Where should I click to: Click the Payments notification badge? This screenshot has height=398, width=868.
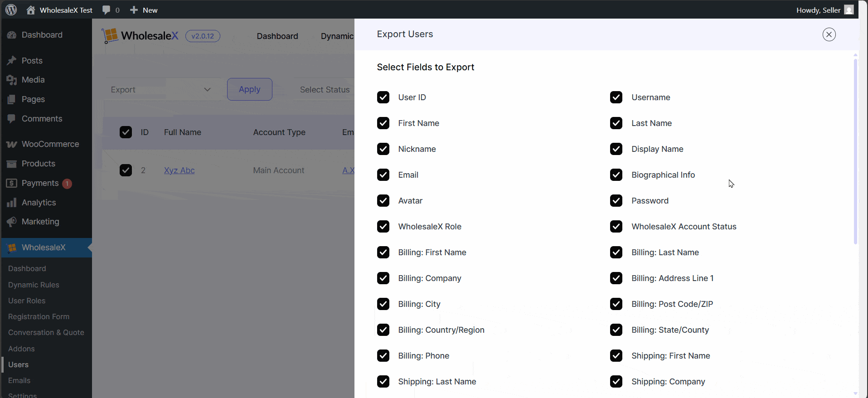point(67,184)
